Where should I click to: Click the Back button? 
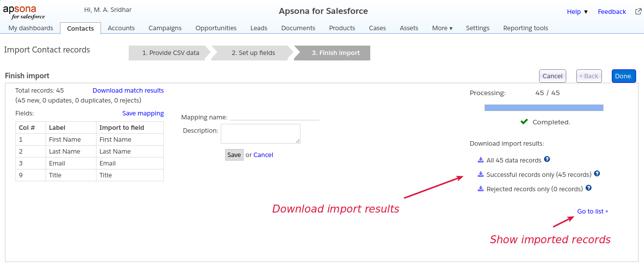[589, 76]
